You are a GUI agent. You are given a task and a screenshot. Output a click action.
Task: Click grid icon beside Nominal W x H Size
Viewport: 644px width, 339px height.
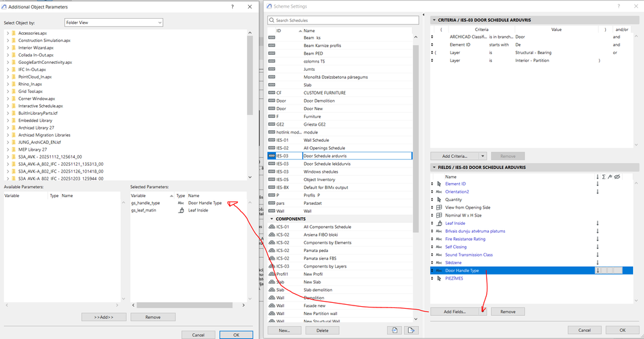tap(439, 215)
